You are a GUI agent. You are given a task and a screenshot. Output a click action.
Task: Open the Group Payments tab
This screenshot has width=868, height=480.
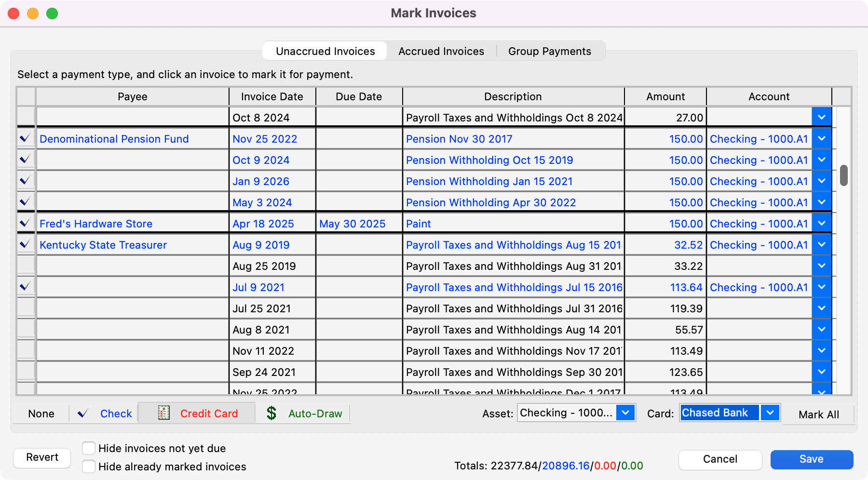click(x=549, y=51)
